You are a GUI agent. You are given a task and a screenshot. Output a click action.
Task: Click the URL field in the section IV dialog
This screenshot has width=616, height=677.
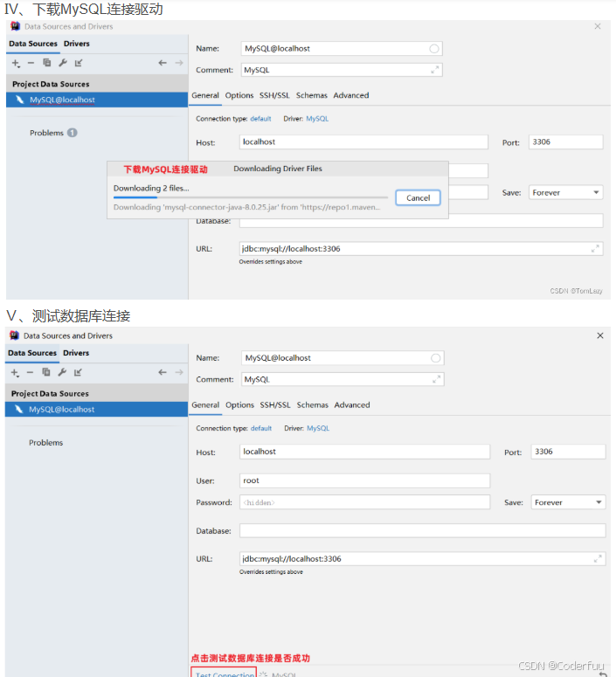click(421, 249)
